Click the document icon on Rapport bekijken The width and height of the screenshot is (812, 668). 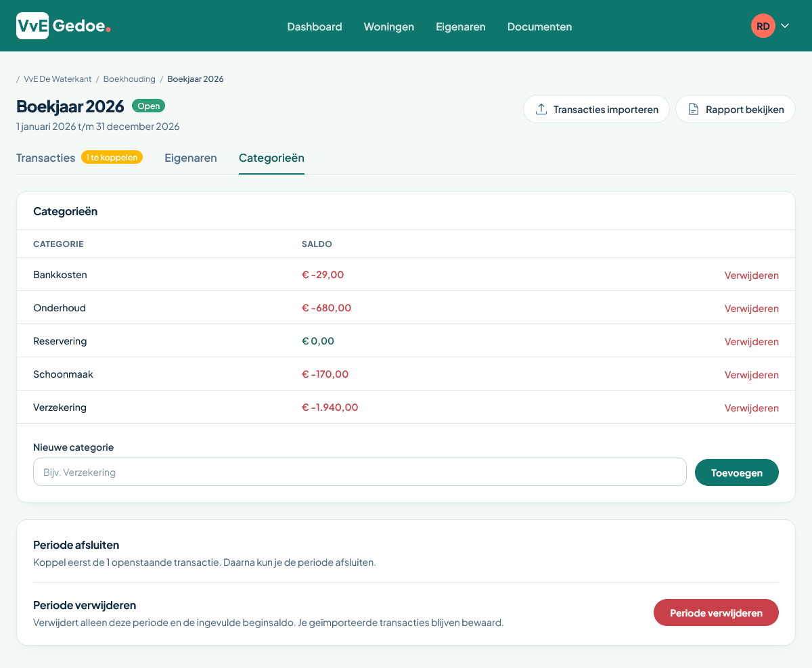tap(694, 110)
